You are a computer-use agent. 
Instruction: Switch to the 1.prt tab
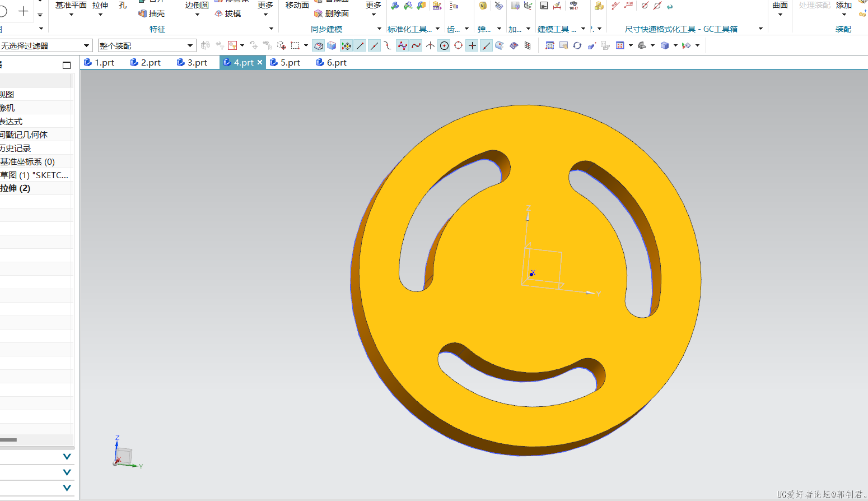click(x=99, y=63)
